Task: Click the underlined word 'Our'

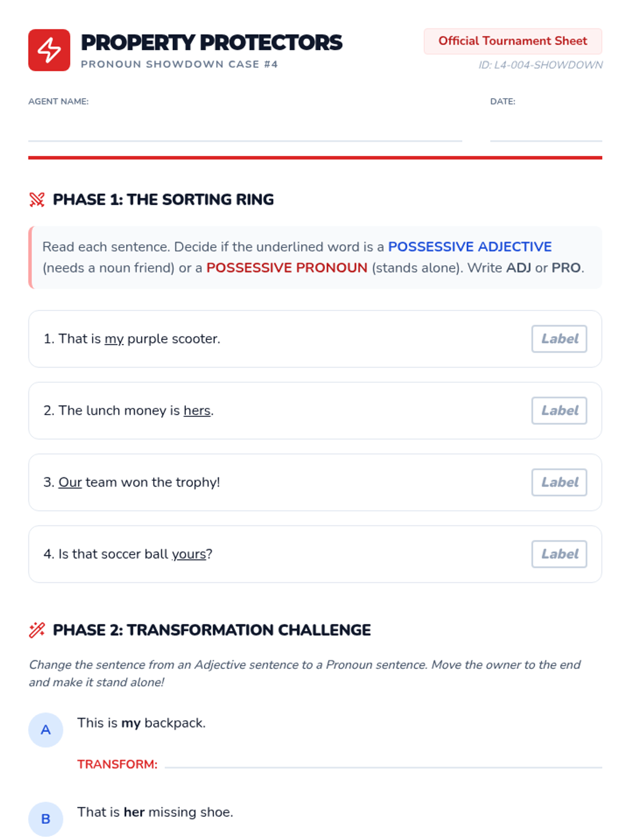Action: pos(70,482)
